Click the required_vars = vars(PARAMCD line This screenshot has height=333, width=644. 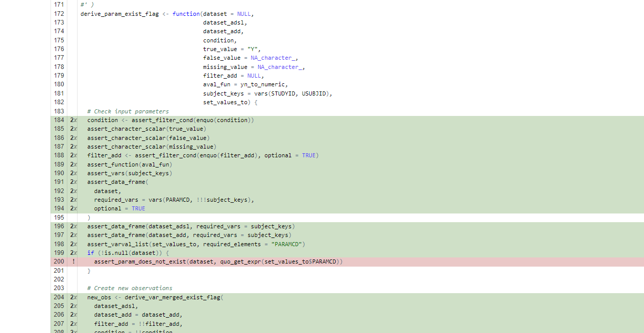click(174, 200)
